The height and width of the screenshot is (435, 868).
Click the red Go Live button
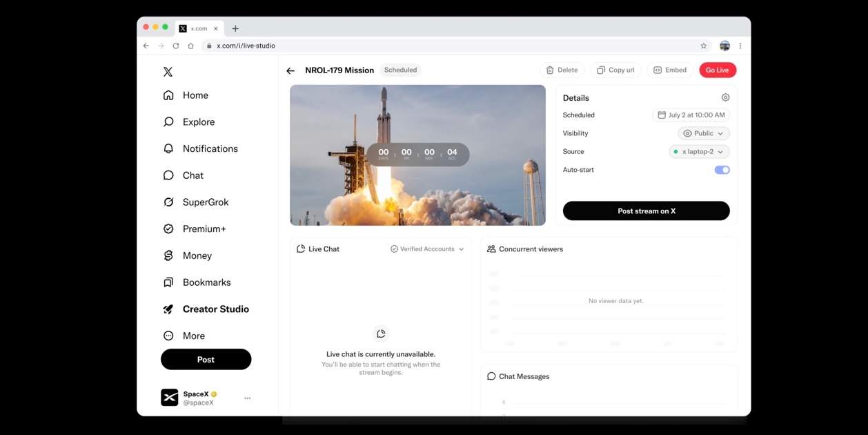click(x=718, y=70)
